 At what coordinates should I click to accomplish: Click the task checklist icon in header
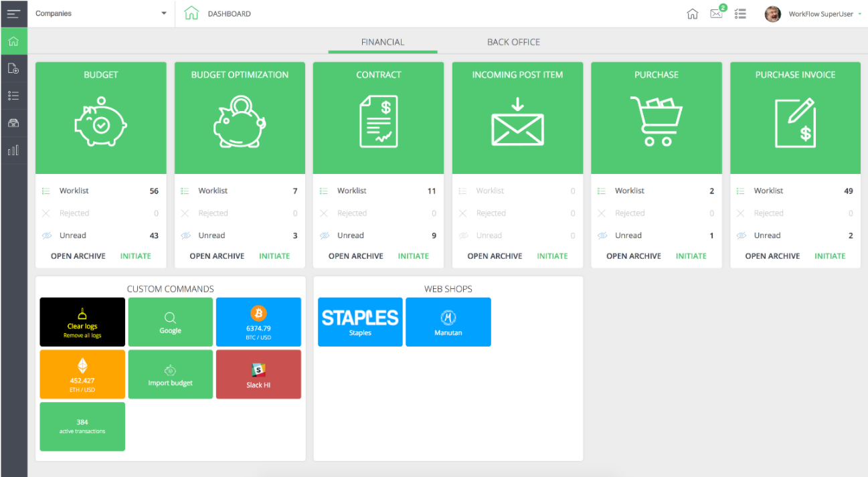point(740,13)
